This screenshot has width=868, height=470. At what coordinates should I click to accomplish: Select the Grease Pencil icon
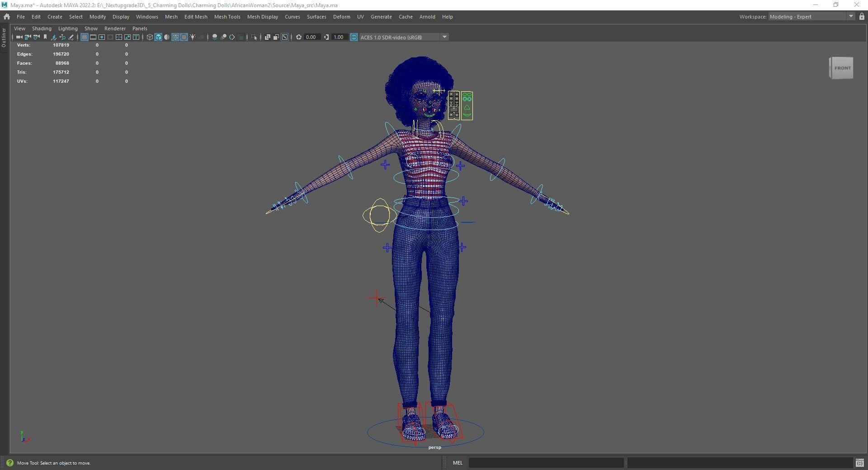71,37
